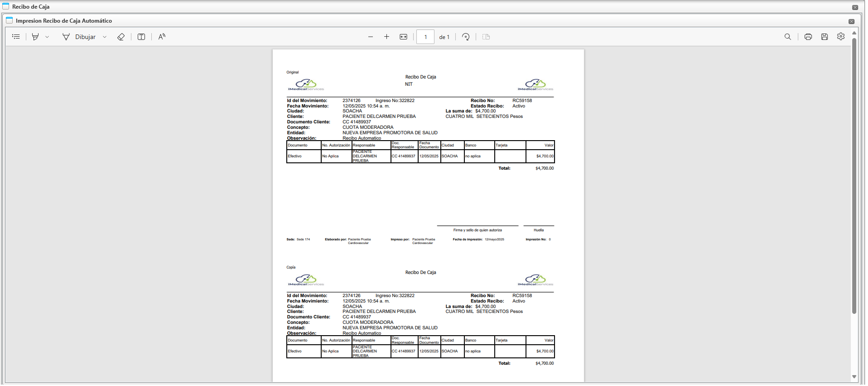Close the Impresion Recibo de Caja Automático window
Image resolution: width=868 pixels, height=386 pixels.
pos(852,21)
